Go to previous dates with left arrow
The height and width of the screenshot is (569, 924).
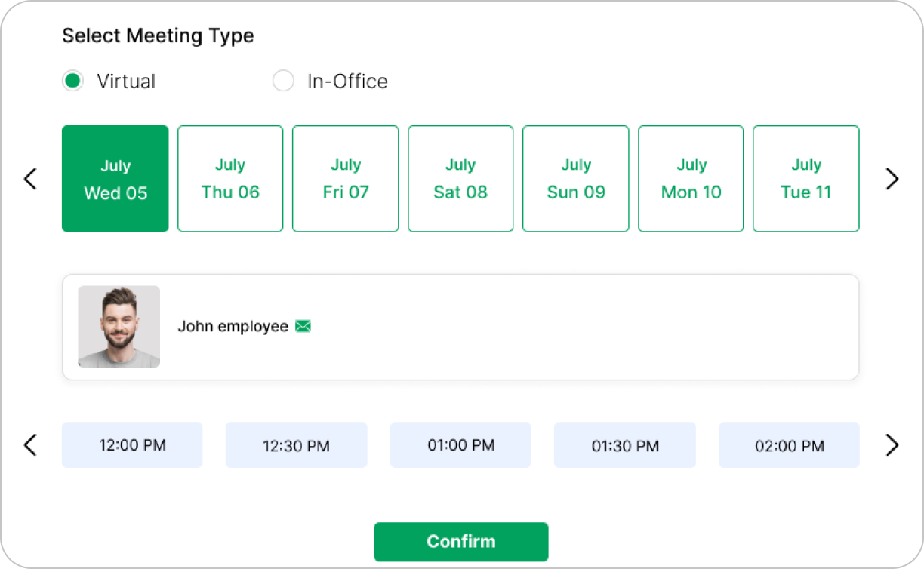[30, 179]
